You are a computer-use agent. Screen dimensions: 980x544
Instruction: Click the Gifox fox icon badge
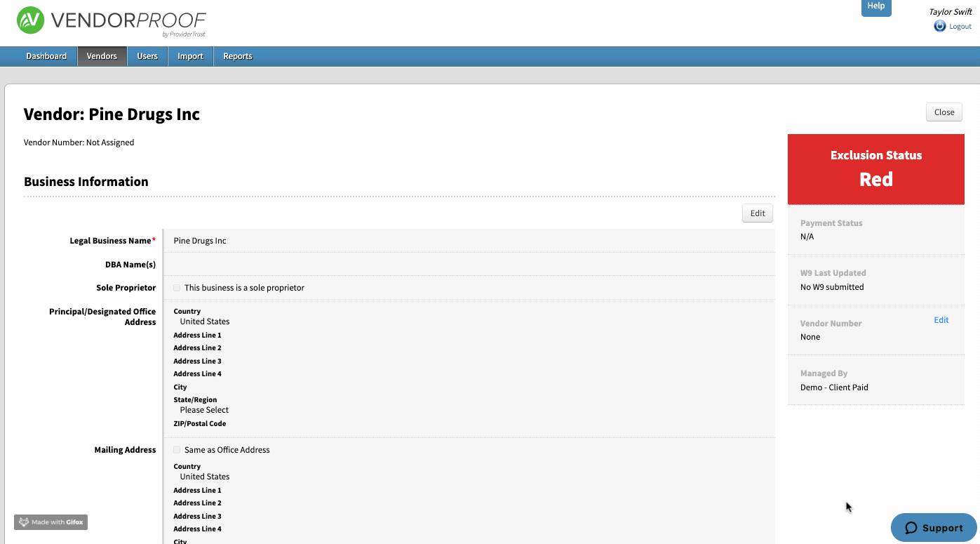[x=24, y=522]
